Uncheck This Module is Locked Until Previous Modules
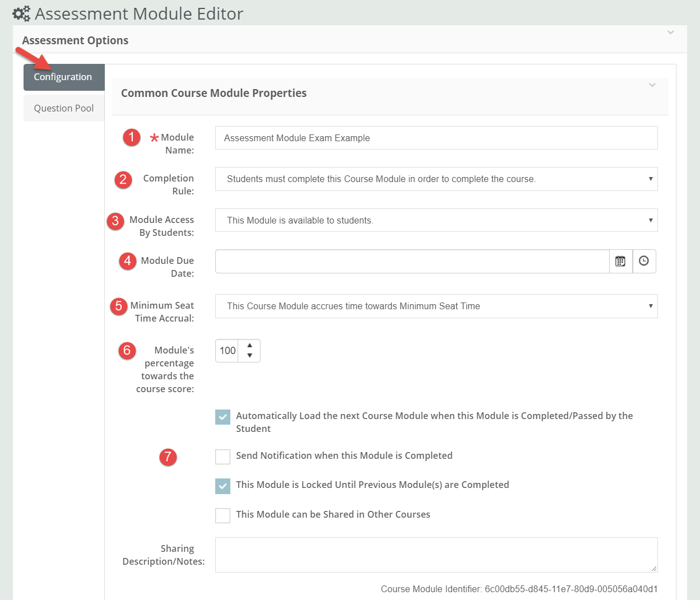 click(222, 486)
